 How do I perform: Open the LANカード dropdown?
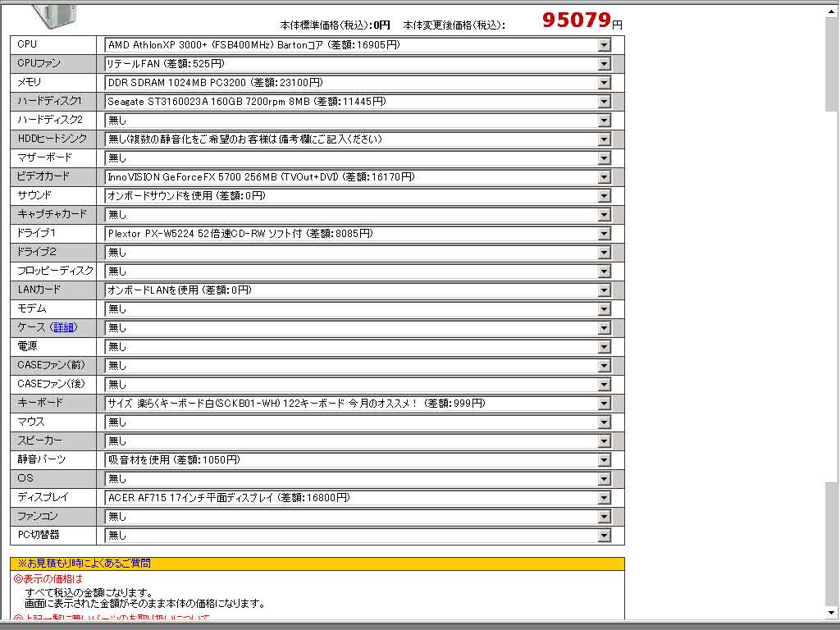click(604, 290)
